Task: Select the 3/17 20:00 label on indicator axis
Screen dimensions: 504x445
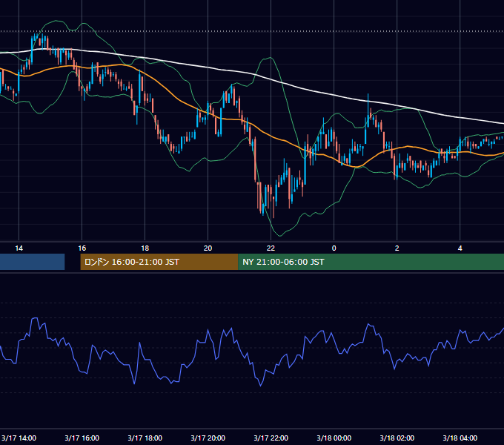Action: click(208, 438)
